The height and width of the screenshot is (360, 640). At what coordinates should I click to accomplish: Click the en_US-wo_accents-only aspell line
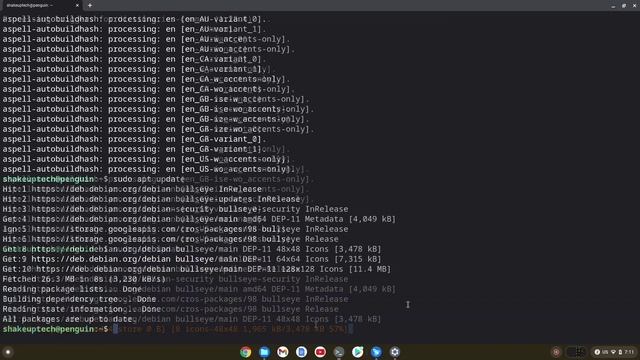tap(149, 169)
